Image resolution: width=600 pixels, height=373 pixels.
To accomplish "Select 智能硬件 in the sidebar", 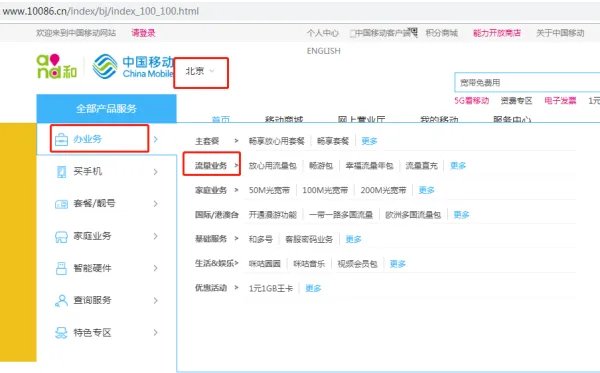I will pyautogui.click(x=92, y=268).
